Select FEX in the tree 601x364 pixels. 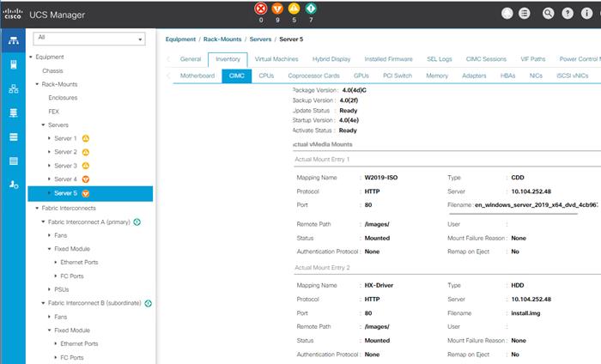(53, 112)
